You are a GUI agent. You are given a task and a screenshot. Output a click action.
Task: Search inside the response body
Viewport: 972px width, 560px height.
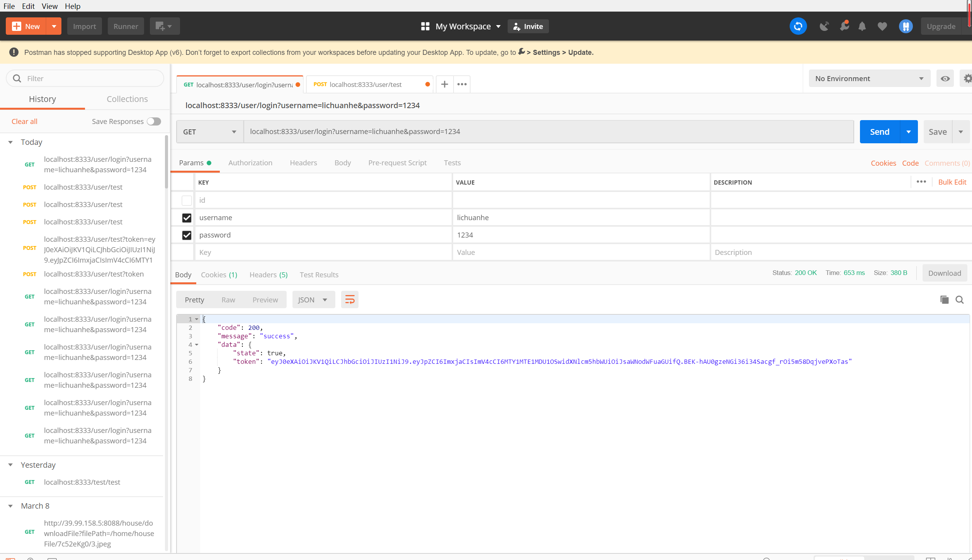point(960,300)
